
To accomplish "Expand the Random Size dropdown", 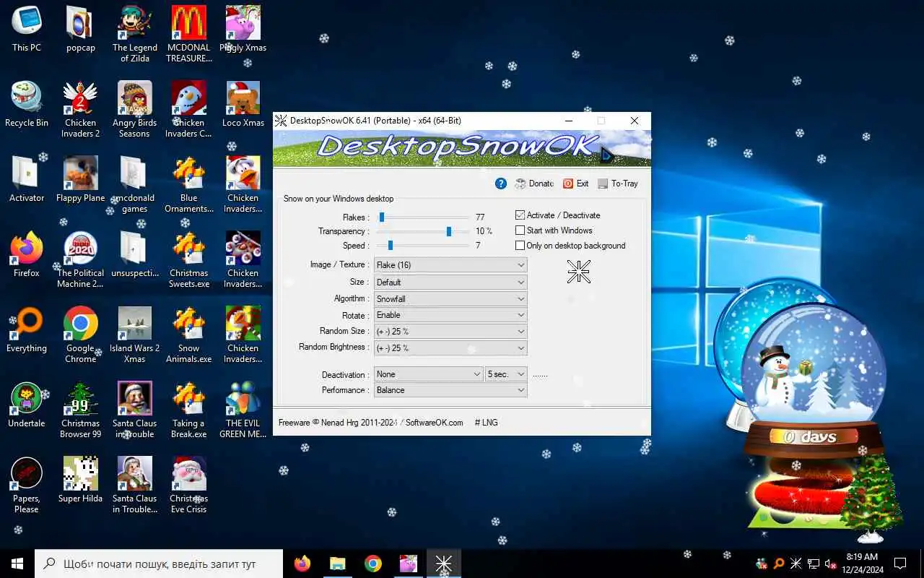I will [450, 331].
